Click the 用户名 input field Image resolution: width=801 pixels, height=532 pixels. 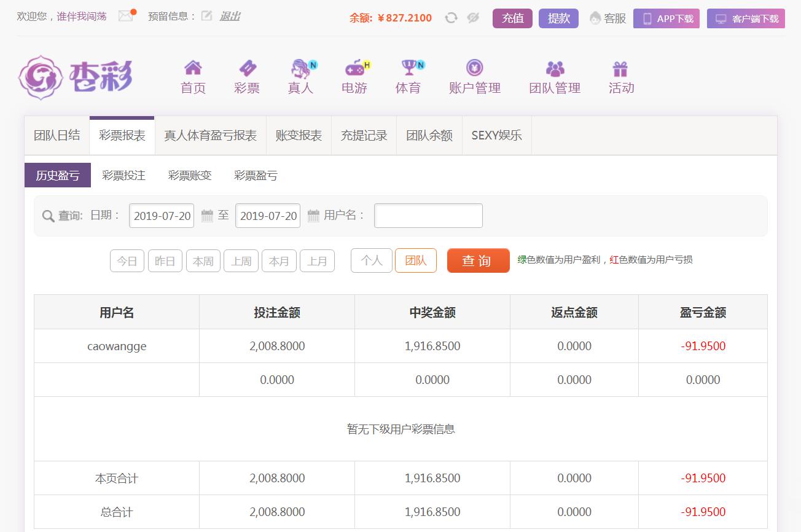click(428, 216)
